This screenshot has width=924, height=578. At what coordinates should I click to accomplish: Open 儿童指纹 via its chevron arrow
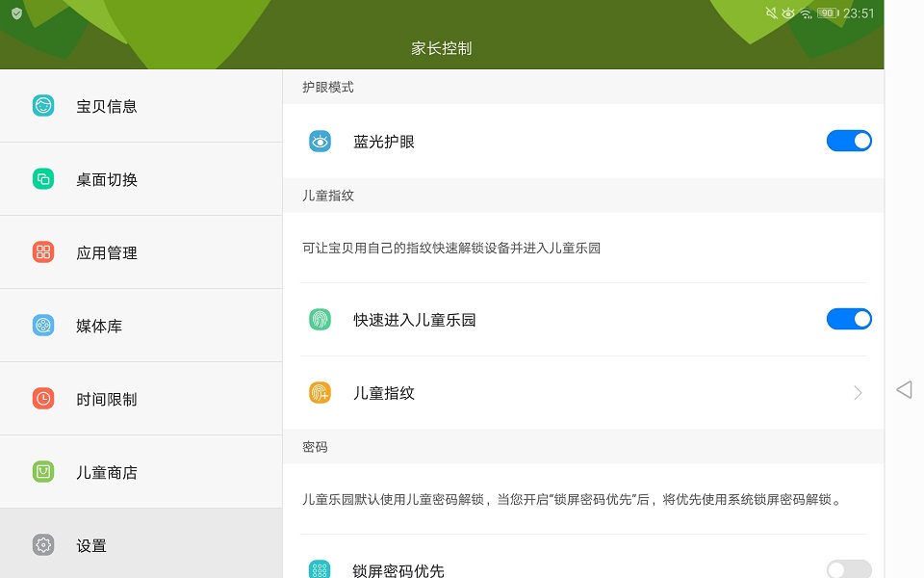(858, 393)
